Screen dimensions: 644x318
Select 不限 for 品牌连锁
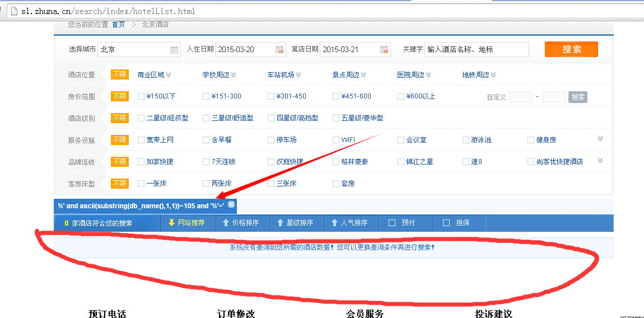[x=120, y=161]
